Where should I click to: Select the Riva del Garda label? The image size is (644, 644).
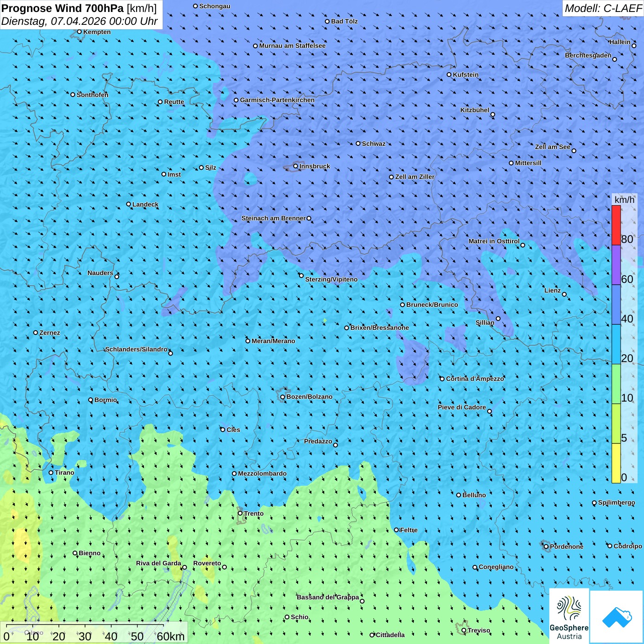[159, 563]
